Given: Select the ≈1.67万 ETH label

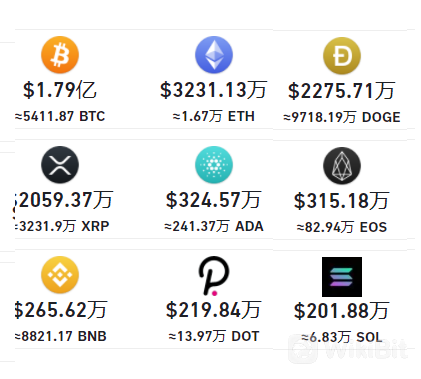Looking at the screenshot, I should pos(214,116).
